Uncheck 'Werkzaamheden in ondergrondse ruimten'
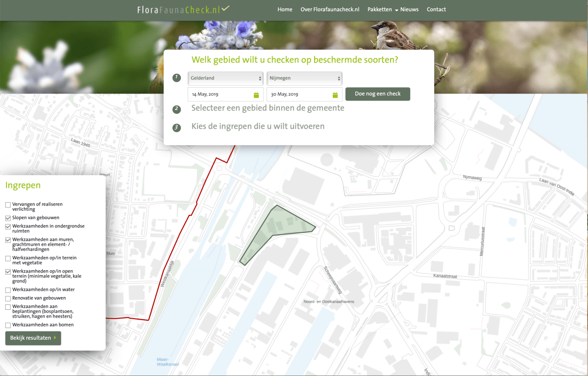This screenshot has height=376, width=588. 8,226
